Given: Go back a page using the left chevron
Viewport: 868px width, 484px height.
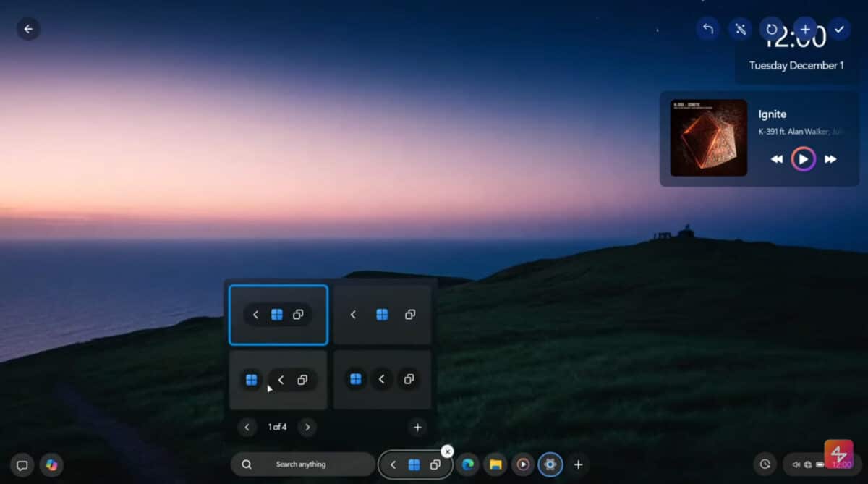Looking at the screenshot, I should (247, 427).
